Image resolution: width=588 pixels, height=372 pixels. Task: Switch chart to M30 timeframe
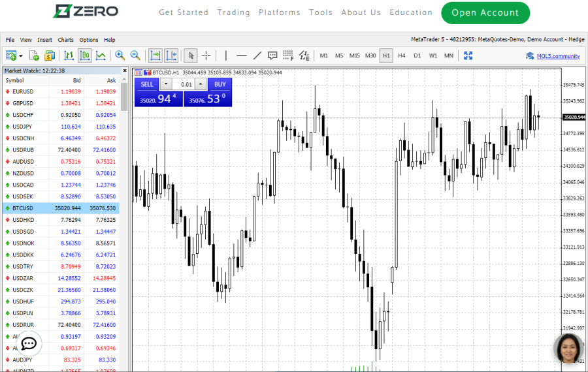(370, 56)
